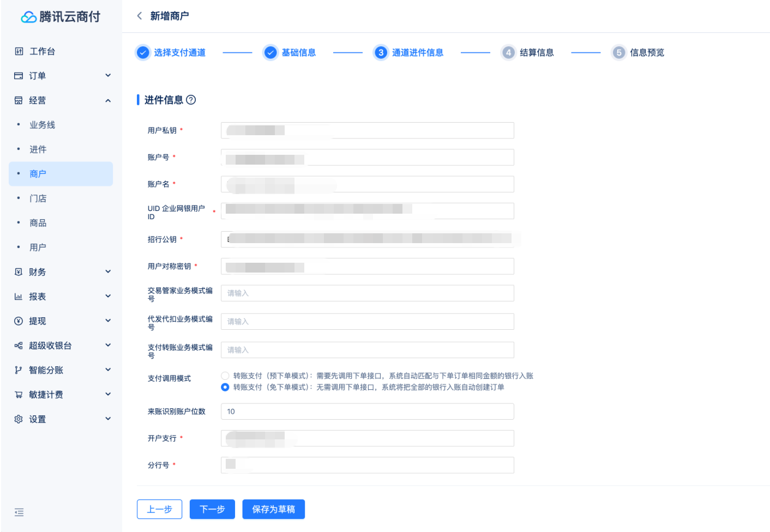Image resolution: width=770 pixels, height=532 pixels.
Task: Click the 智能分账 branch icon
Action: click(x=19, y=370)
